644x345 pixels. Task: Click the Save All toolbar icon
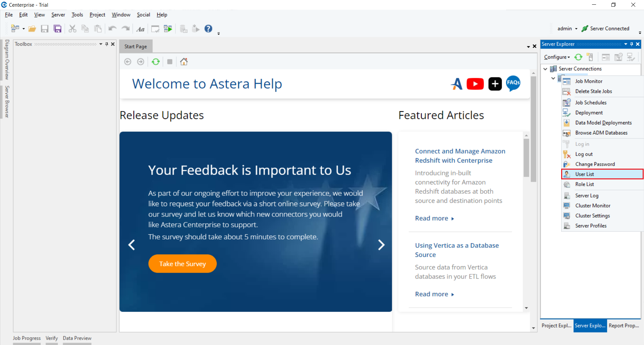click(58, 29)
